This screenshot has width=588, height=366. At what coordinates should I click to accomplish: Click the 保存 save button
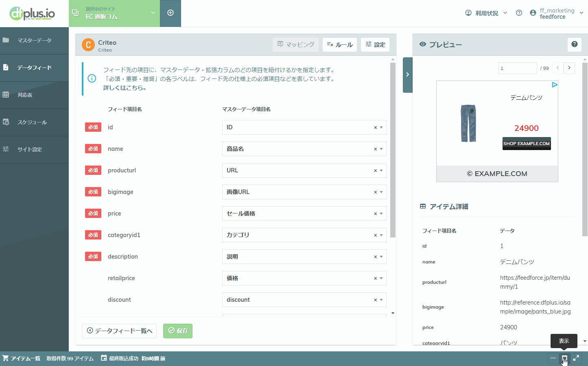[178, 331]
